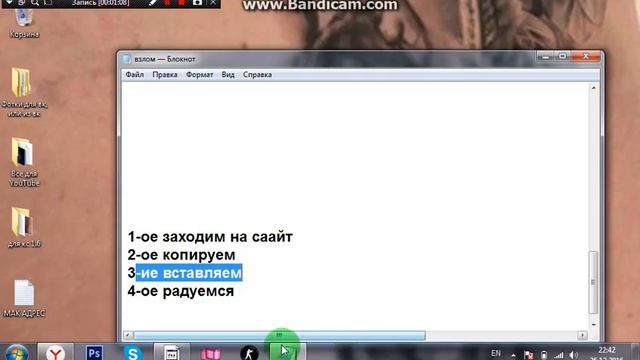Image resolution: width=640 pixels, height=360 pixels.
Task: Click Bandicam screenshot camera icon
Action: click(198, 3)
